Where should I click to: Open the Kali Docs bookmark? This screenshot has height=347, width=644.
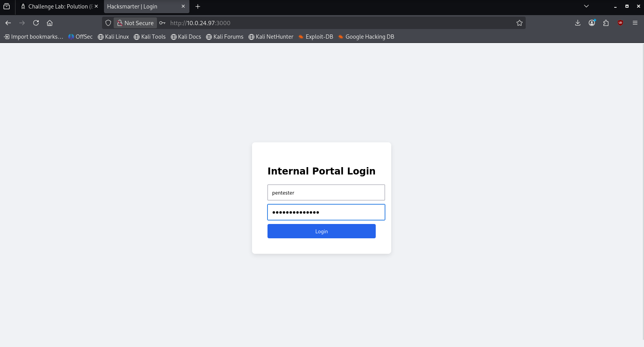click(186, 37)
